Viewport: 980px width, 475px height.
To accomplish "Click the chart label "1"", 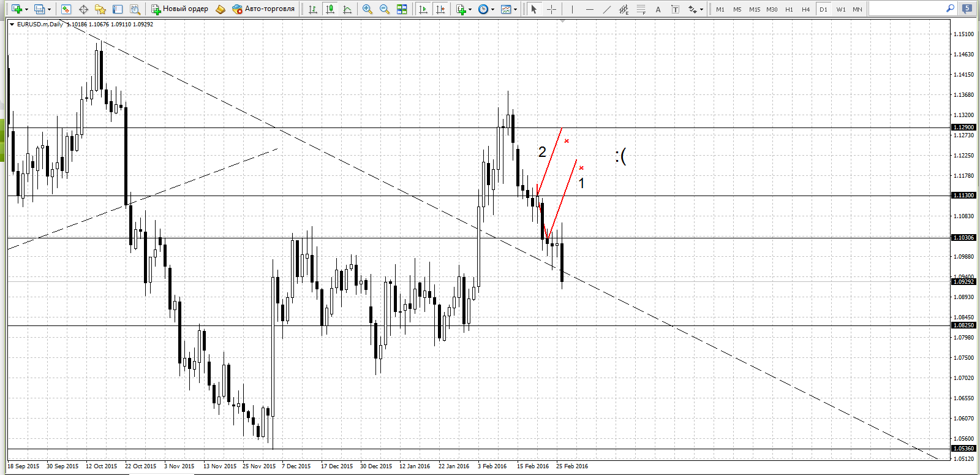I will pos(581,183).
